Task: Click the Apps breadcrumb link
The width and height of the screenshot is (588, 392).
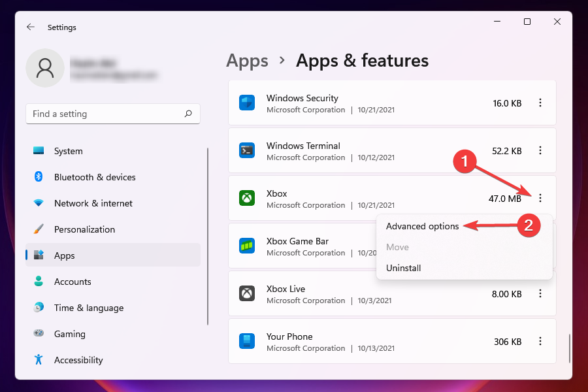Action: [x=247, y=61]
